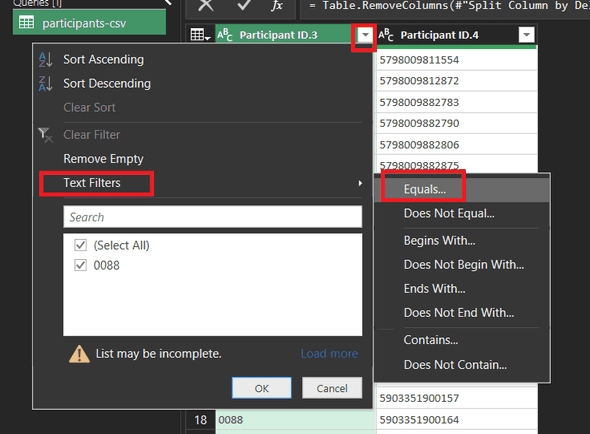This screenshot has height=434, width=590.
Task: Focus the filter Search field
Action: [x=213, y=217]
